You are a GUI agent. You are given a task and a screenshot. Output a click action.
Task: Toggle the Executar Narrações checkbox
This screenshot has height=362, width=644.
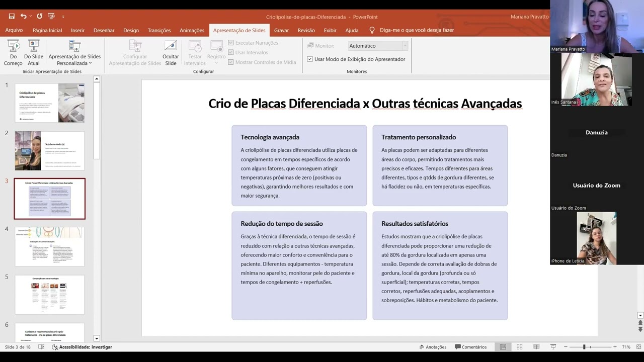pos(231,43)
